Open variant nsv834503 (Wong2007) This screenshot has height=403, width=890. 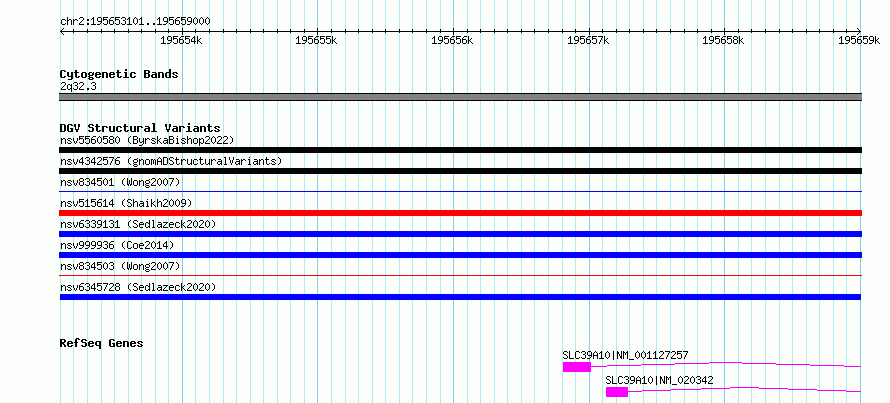[x=120, y=266]
